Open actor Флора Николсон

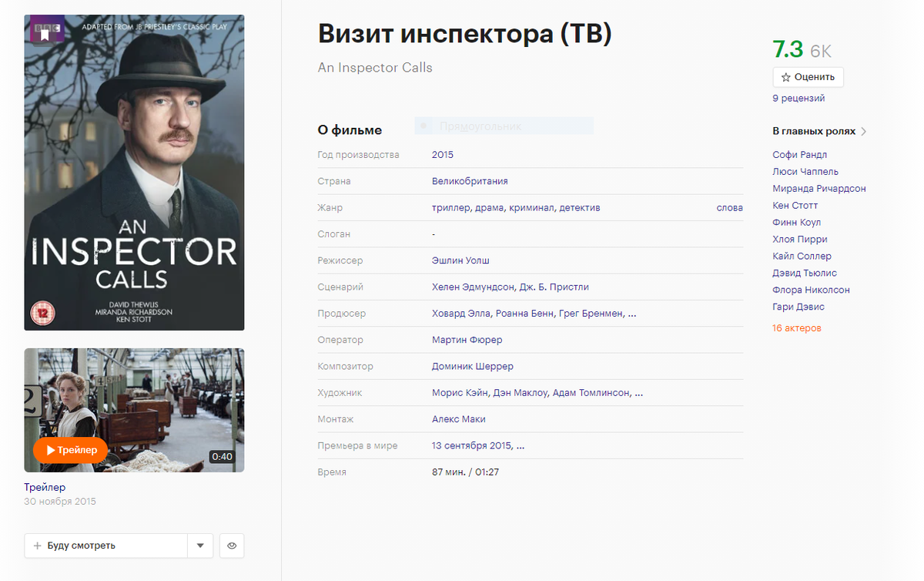click(x=812, y=290)
